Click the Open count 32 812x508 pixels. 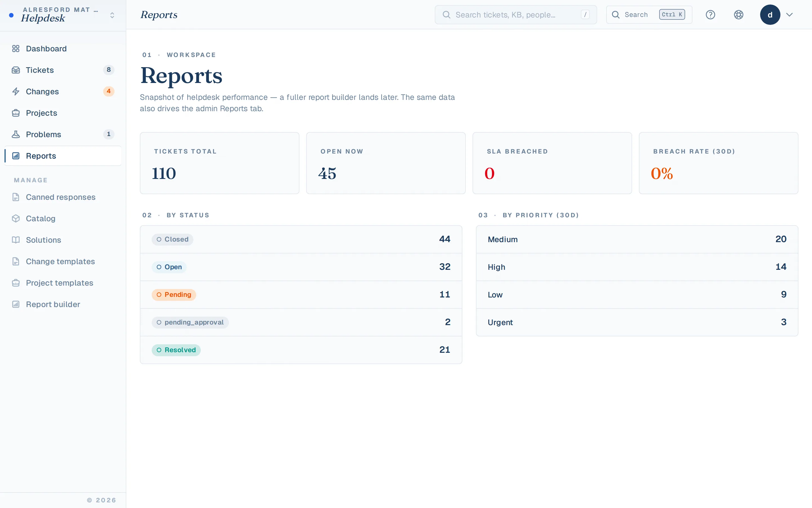445,267
